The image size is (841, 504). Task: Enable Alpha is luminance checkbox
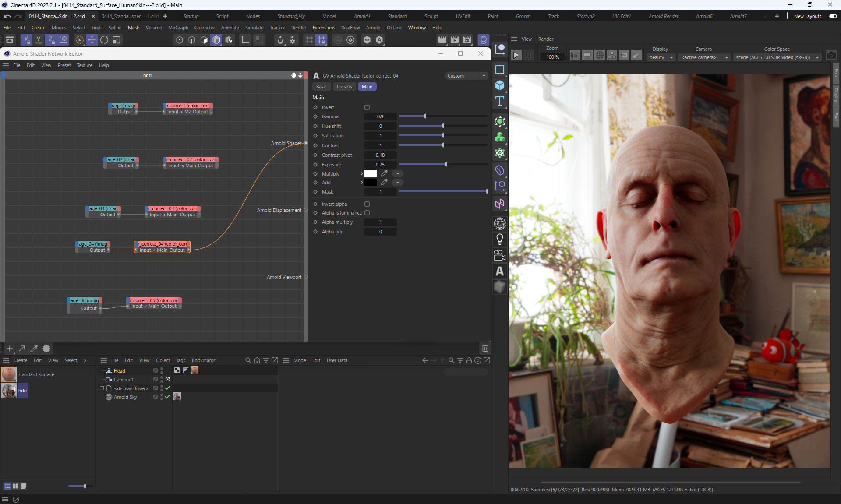click(x=367, y=213)
